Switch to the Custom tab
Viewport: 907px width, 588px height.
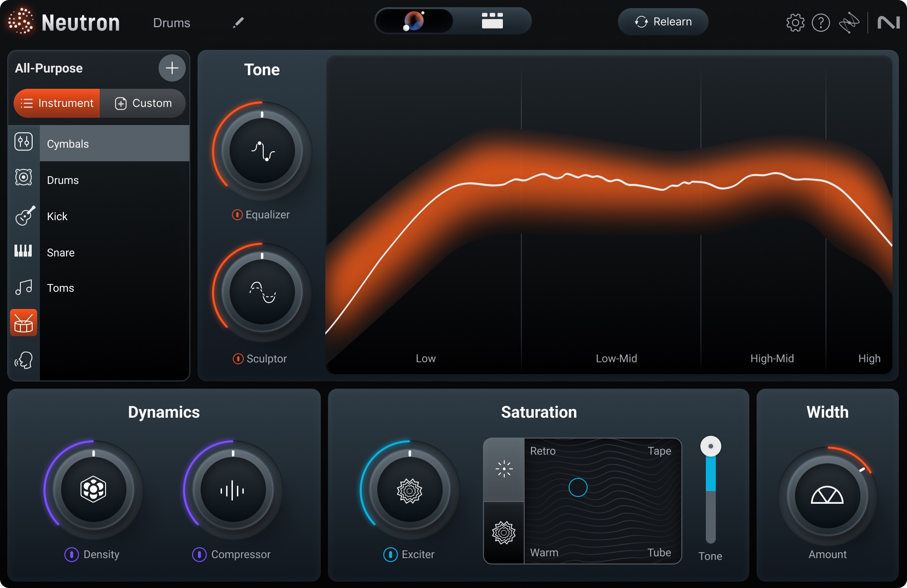pos(143,103)
